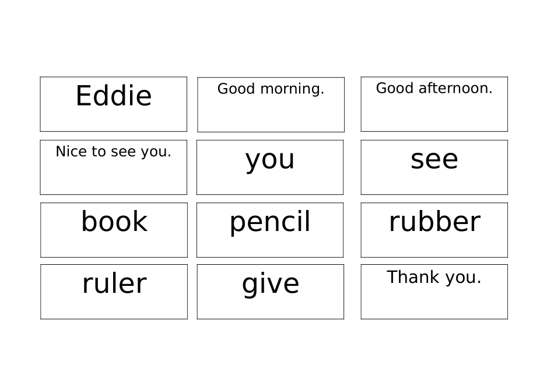The width and height of the screenshot is (554, 392).
Task: Select the 'book' flashcard
Action: pos(114,230)
